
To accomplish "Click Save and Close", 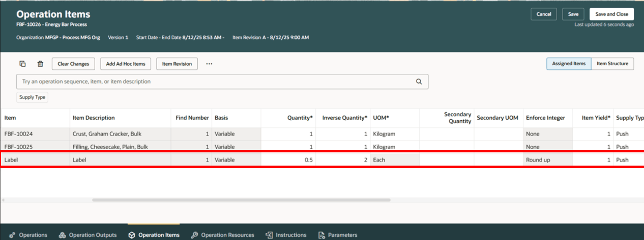I will point(611,14).
